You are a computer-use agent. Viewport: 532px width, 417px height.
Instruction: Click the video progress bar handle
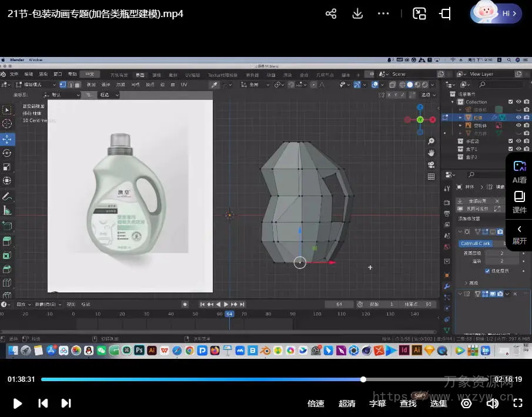tap(363, 379)
